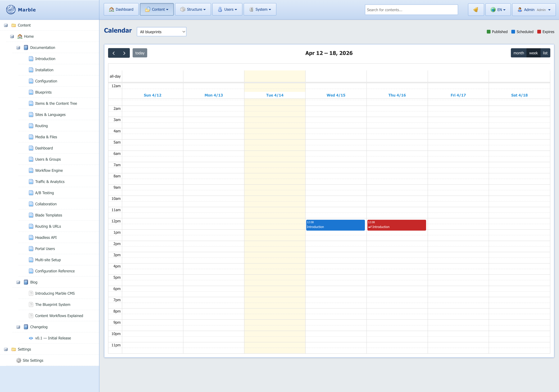Click the Home house icon in tree

click(x=20, y=36)
